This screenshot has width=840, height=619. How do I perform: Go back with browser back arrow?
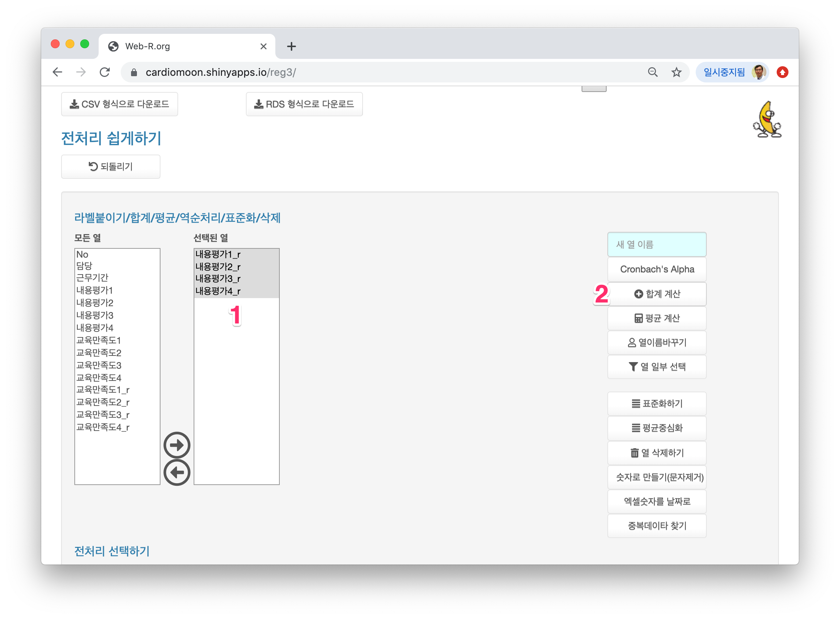pyautogui.click(x=57, y=72)
